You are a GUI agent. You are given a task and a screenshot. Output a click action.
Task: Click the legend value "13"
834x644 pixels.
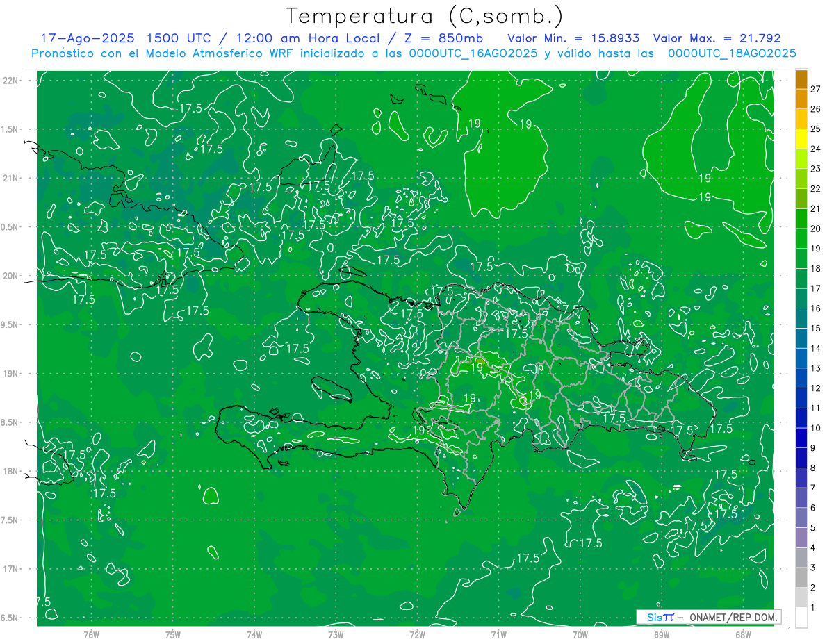coord(815,368)
